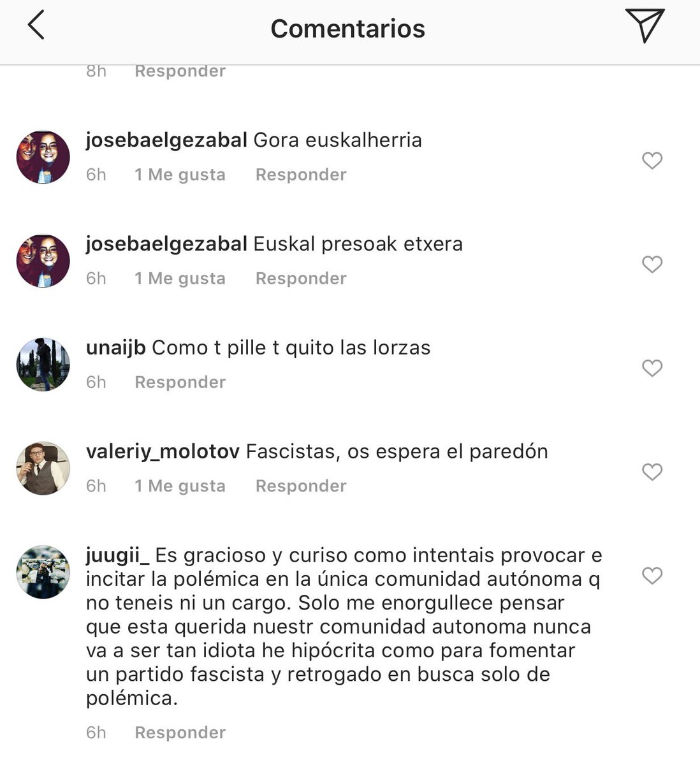Tap the heart on valeriy_molotov's comment
The image size is (700, 765).
click(x=652, y=472)
